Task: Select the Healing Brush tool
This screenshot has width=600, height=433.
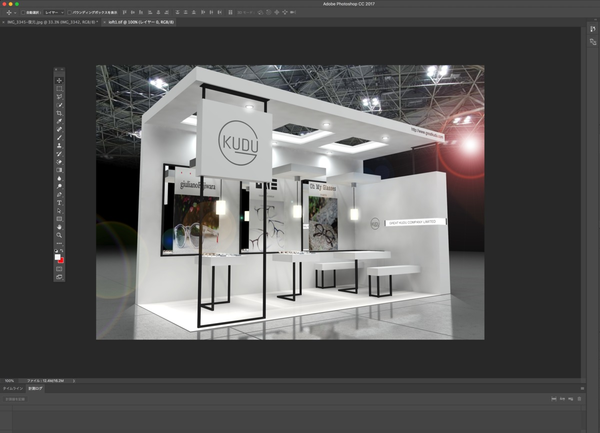Action: [x=59, y=129]
